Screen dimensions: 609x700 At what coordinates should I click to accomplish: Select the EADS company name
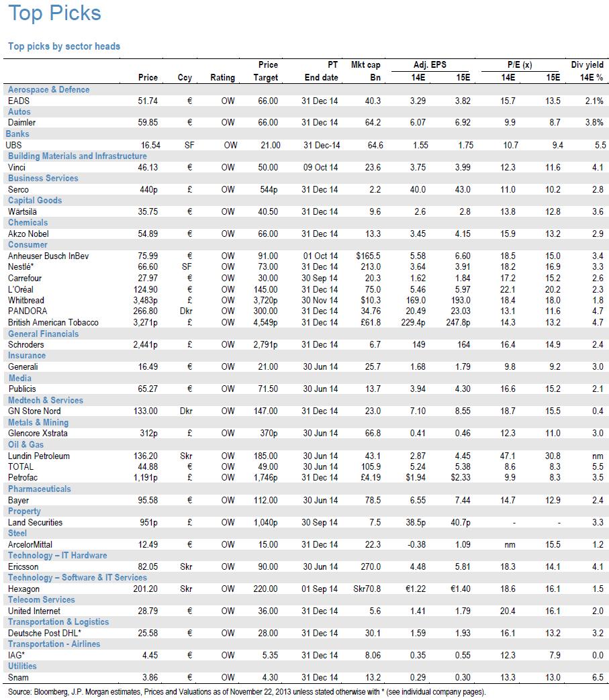19,101
